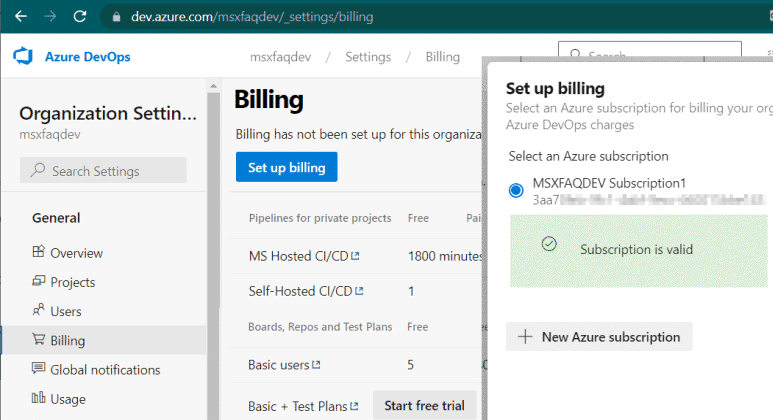The image size is (773, 420).
Task: Click the Set up billing panel title
Action: click(555, 89)
